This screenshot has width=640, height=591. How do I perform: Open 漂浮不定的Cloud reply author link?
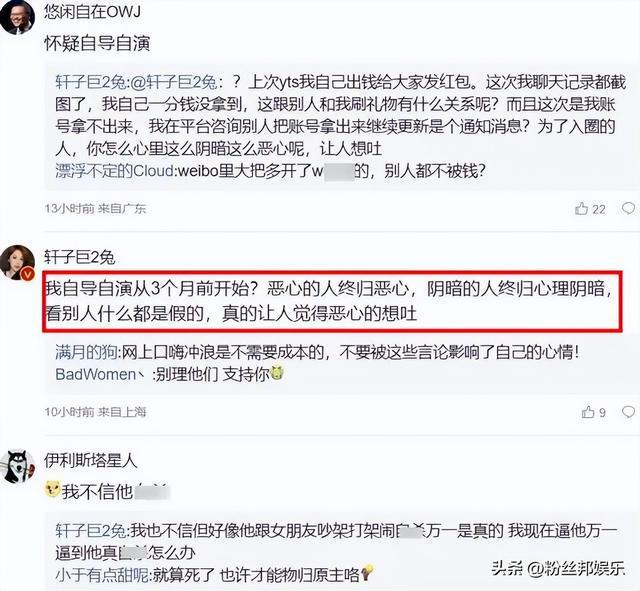[x=115, y=171]
